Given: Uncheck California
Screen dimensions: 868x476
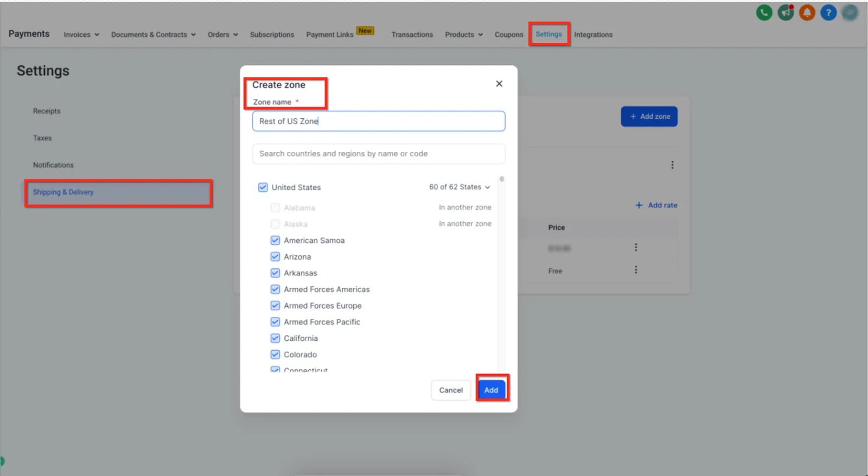Looking at the screenshot, I should pos(275,338).
